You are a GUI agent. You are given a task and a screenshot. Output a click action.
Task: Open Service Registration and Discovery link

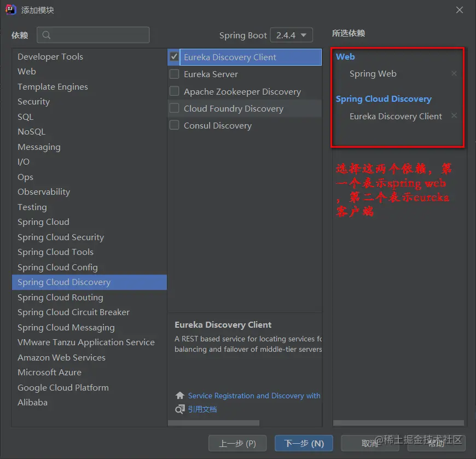pos(254,396)
